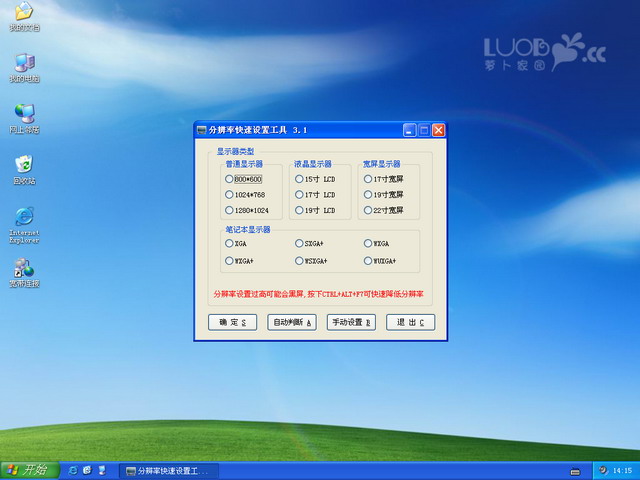Select the 15寸 LCD option
This screenshot has height=480, width=640.
click(x=315, y=179)
